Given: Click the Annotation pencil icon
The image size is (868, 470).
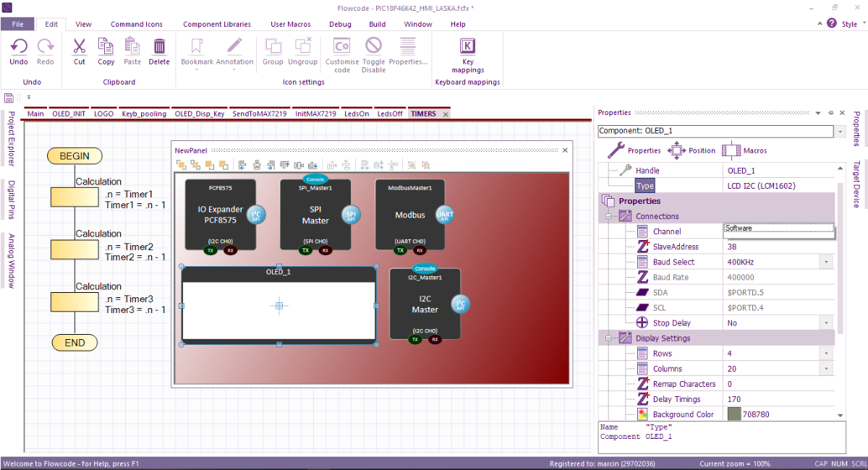Looking at the screenshot, I should (x=234, y=46).
